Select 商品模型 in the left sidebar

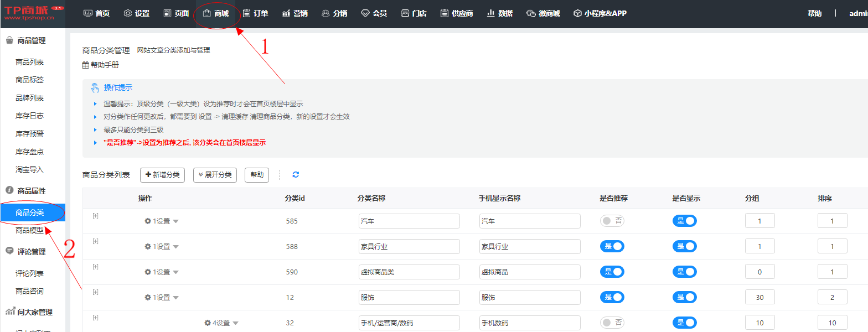click(x=30, y=230)
